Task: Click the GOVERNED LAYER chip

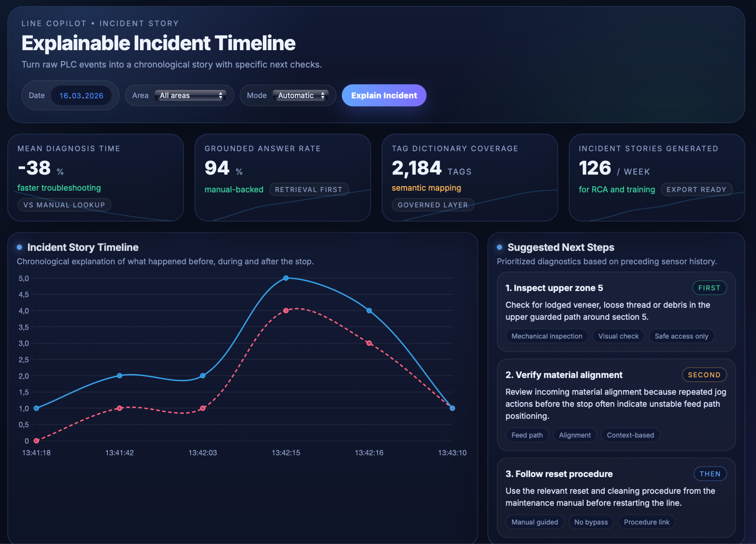Action: point(433,205)
